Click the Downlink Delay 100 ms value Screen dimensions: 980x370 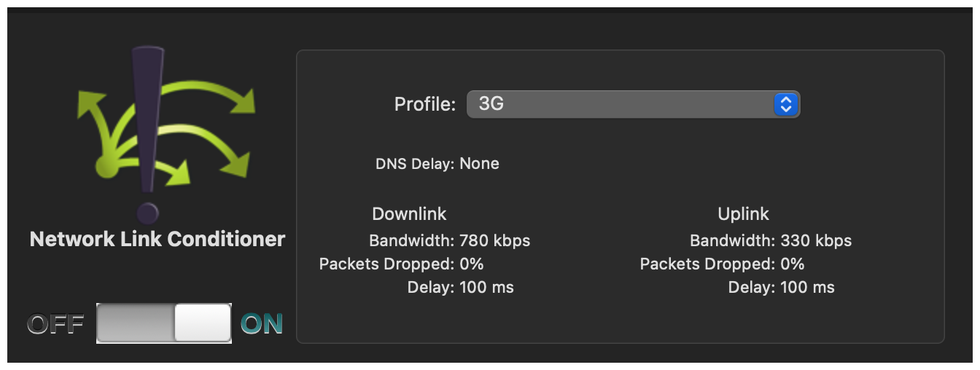click(x=486, y=287)
